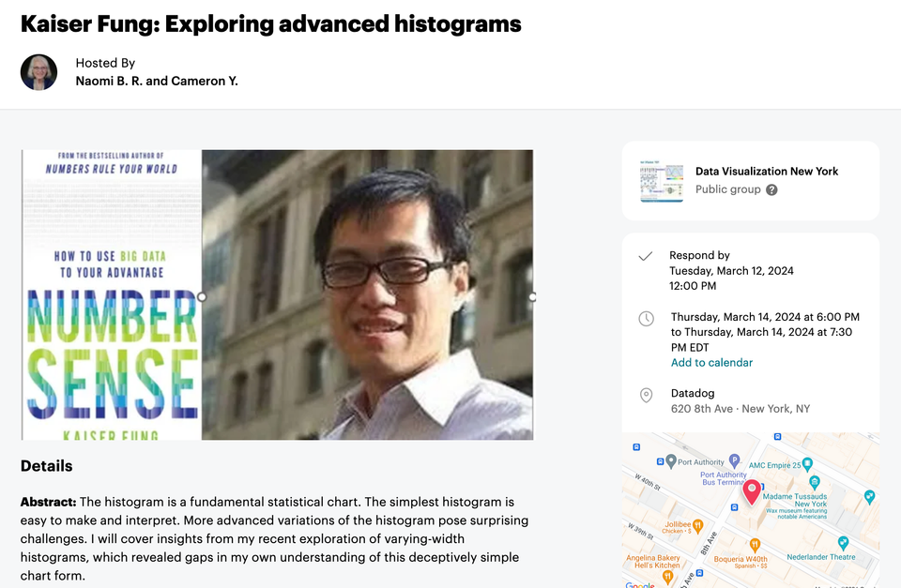Screen dimensions: 901x588
Task: Open Data Visualization New York group logo
Action: [x=662, y=181]
